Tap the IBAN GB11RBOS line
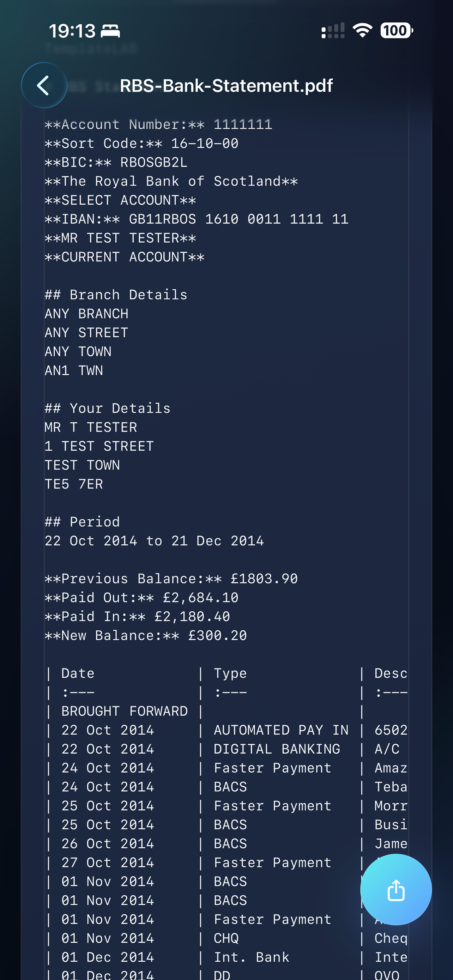Image resolution: width=453 pixels, height=980 pixels. [x=197, y=219]
